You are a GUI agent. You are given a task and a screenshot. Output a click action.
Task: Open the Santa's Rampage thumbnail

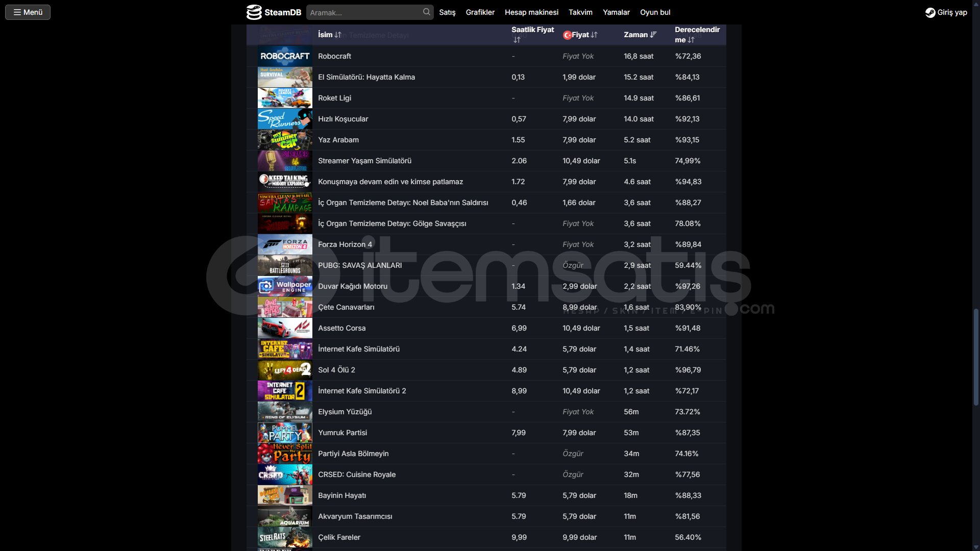point(285,203)
